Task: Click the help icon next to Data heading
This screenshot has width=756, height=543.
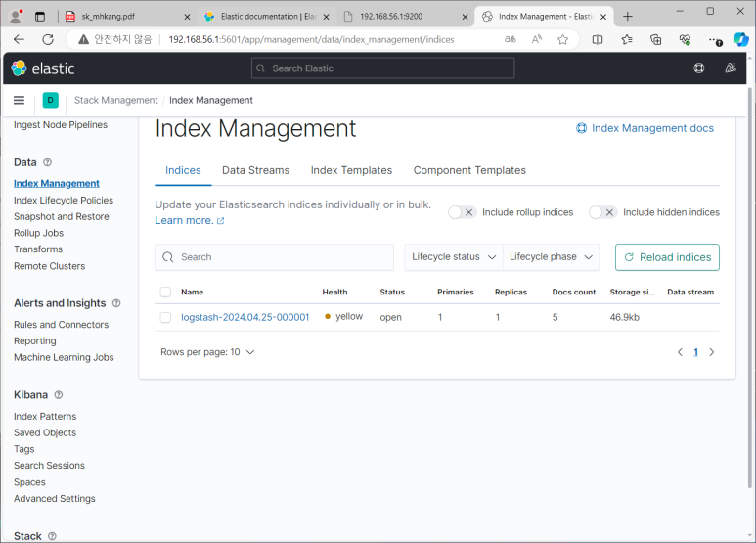Action: click(x=47, y=162)
